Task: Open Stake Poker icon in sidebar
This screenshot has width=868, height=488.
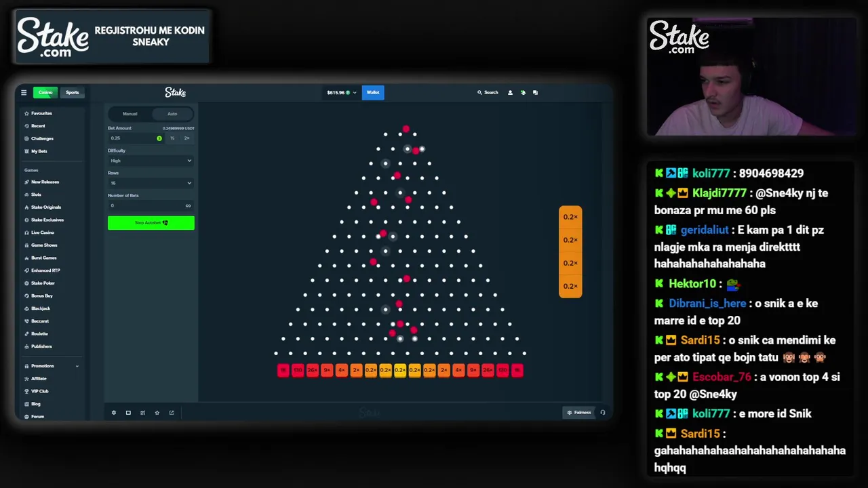Action: click(x=26, y=283)
